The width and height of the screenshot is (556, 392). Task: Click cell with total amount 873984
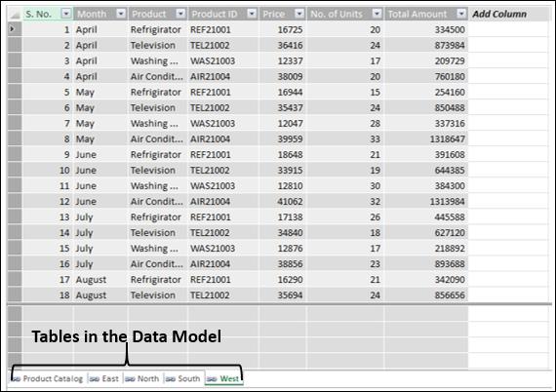tap(426, 45)
